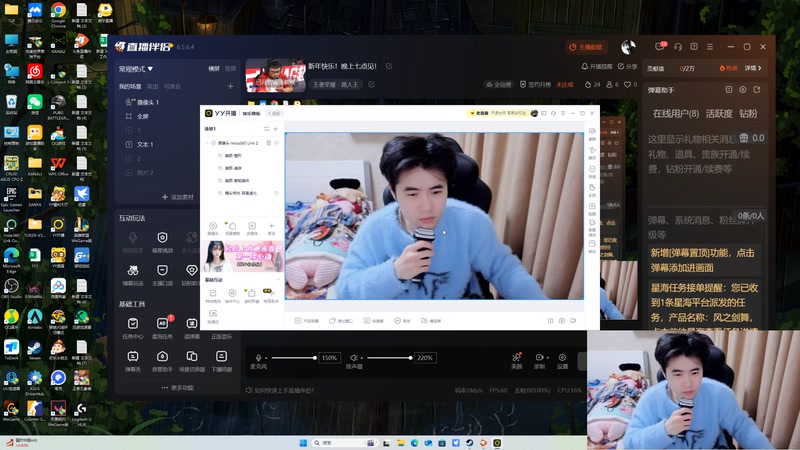Open 星海任务 with red badge

click(162, 328)
